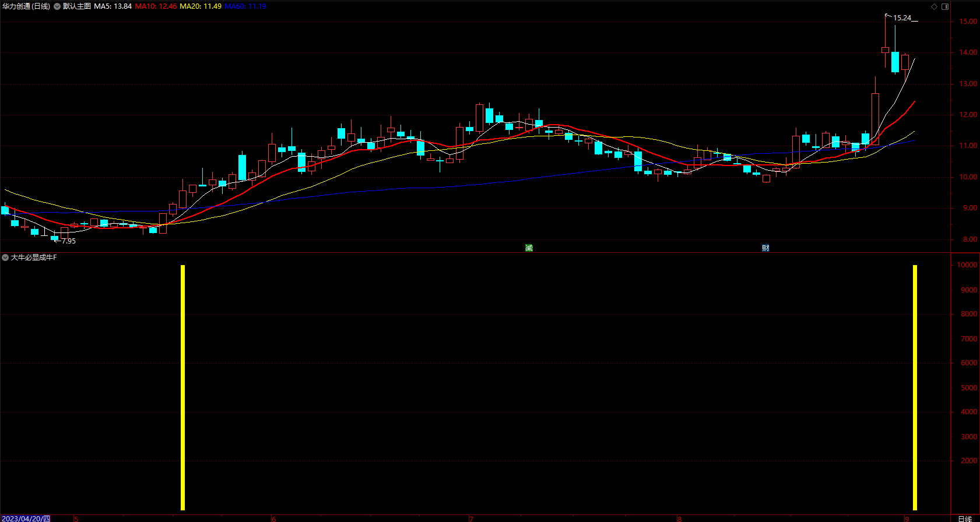Click the 15.00 price axis label
The image size is (980, 522).
point(968,22)
